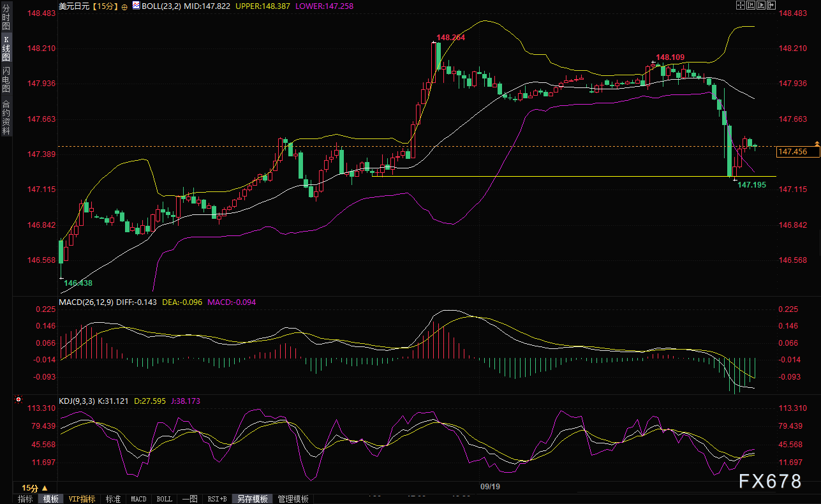
Task: Click the 另存模板 button
Action: 253,499
